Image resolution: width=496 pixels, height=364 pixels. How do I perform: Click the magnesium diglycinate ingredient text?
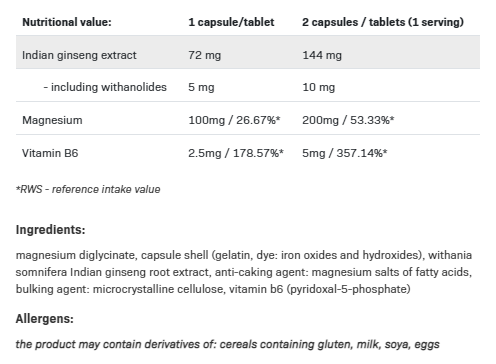[x=76, y=255]
